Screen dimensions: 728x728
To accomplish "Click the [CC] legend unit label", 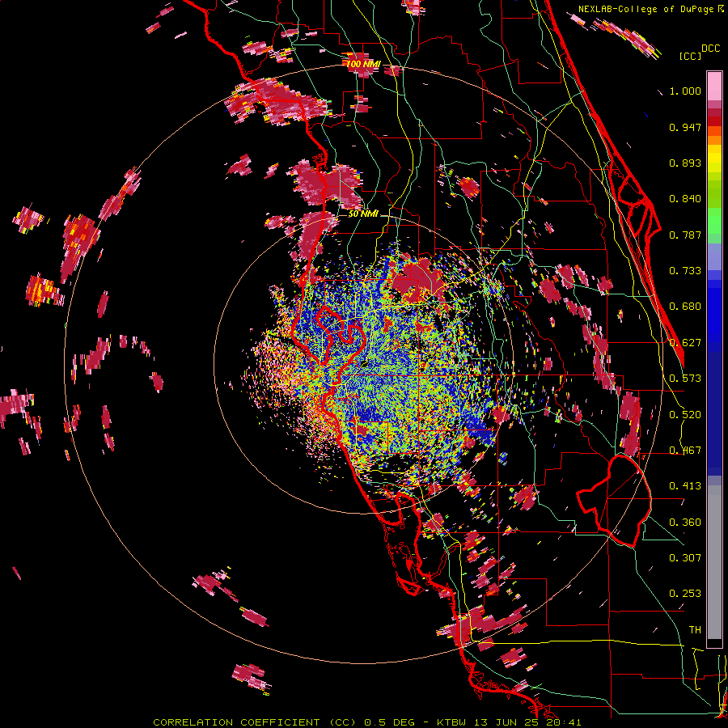I will tap(690, 56).
